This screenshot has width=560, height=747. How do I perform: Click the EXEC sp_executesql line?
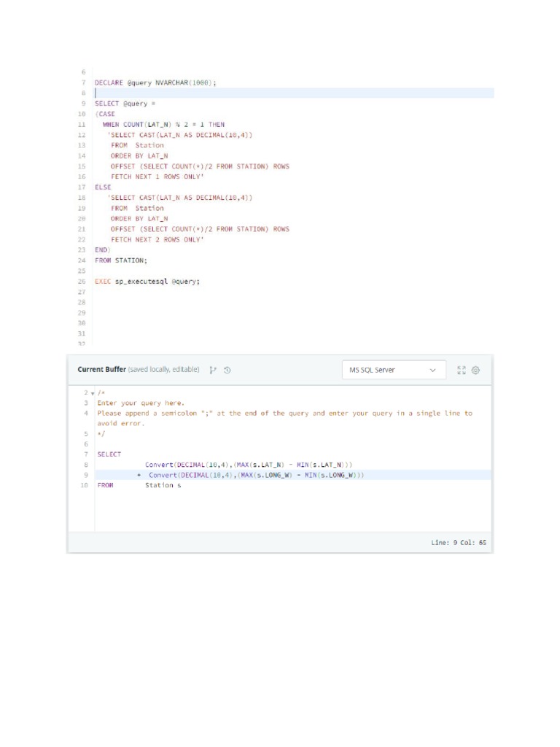[x=147, y=281]
